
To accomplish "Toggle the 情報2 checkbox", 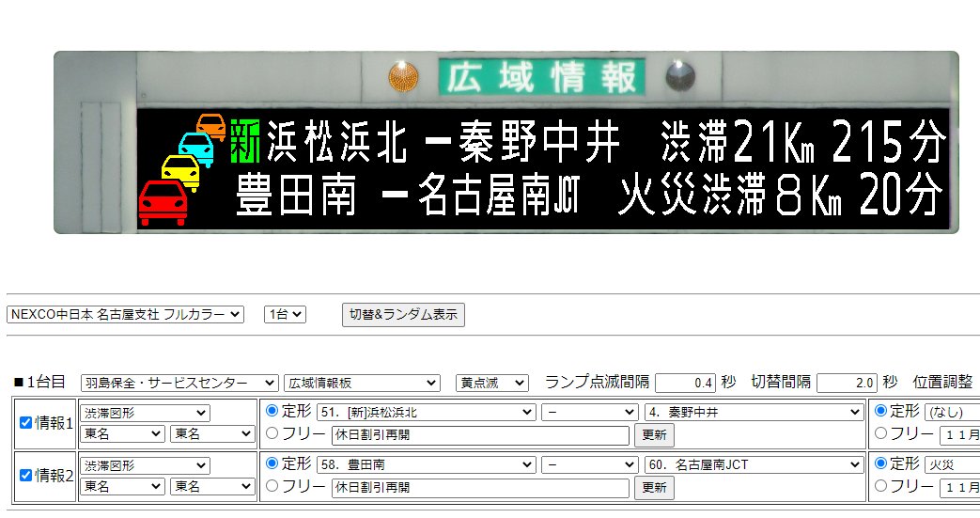I will click(x=26, y=476).
